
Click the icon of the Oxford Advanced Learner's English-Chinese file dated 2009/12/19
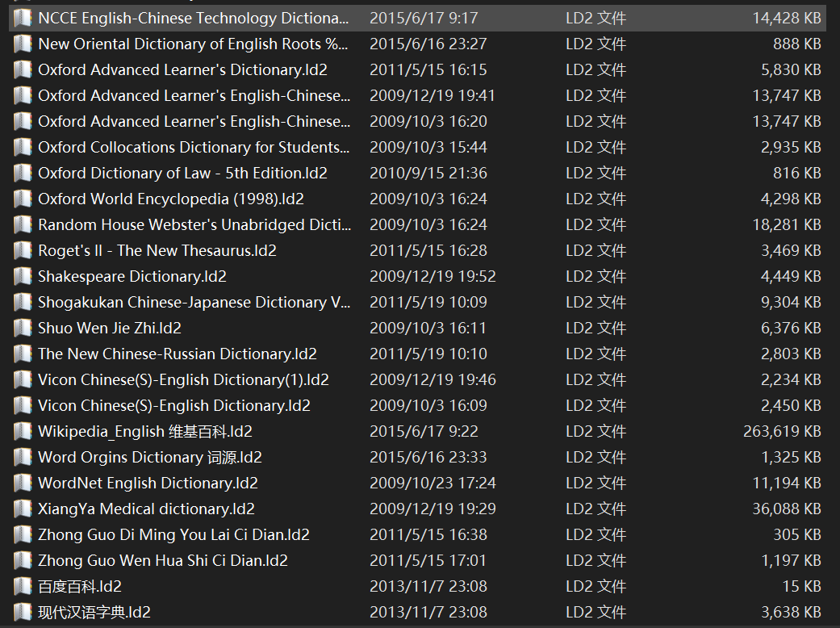pyautogui.click(x=23, y=95)
